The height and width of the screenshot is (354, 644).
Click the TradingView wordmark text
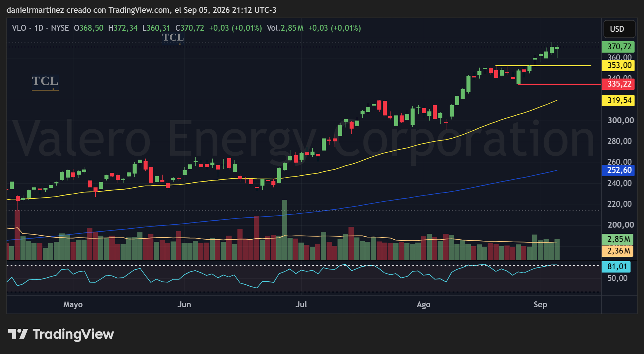pos(73,334)
